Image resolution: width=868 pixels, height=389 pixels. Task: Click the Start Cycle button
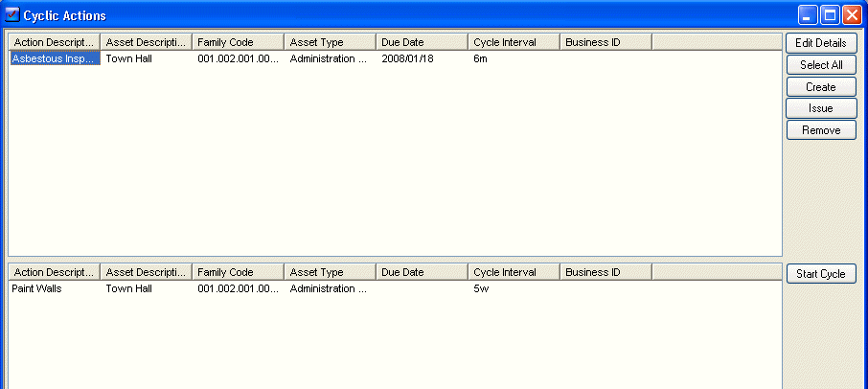[x=821, y=274]
